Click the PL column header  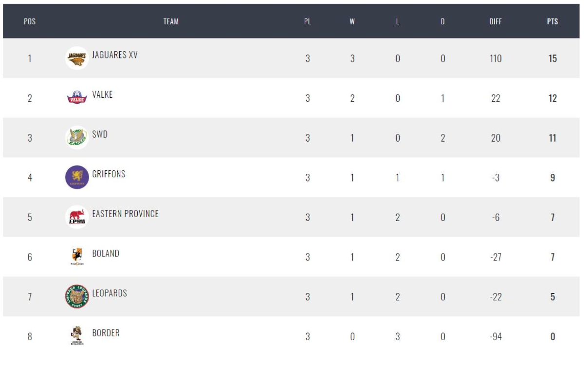308,21
